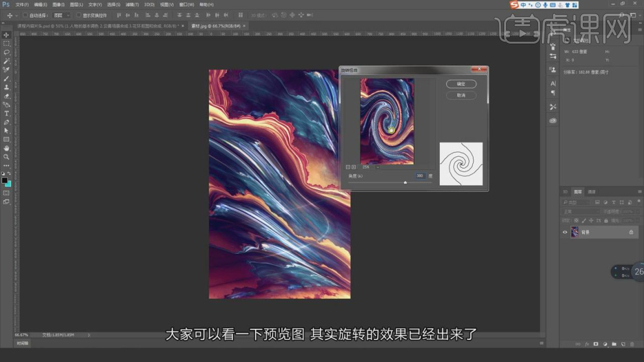Image resolution: width=644 pixels, height=362 pixels.
Task: Open the Brush Settings sliders panel icon
Action: pos(553,56)
